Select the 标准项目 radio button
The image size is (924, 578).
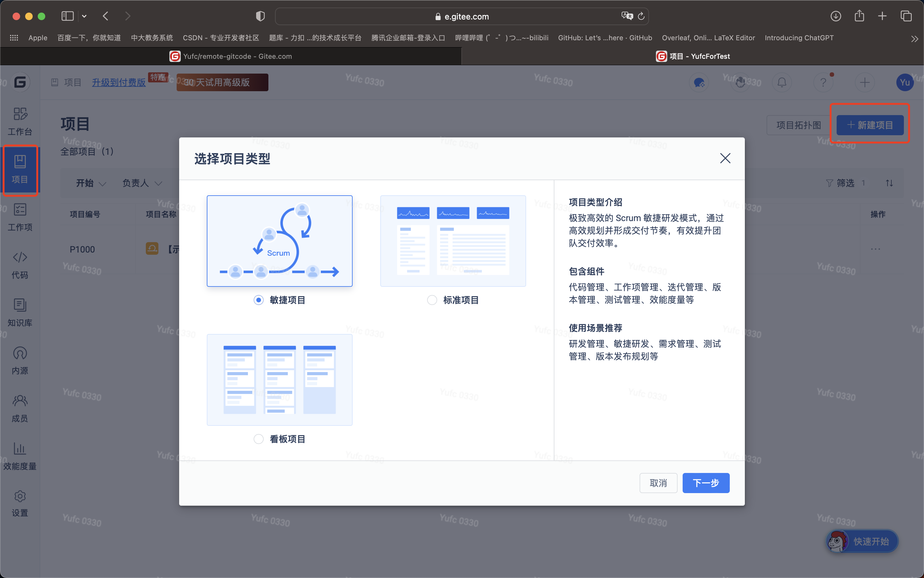coord(432,300)
